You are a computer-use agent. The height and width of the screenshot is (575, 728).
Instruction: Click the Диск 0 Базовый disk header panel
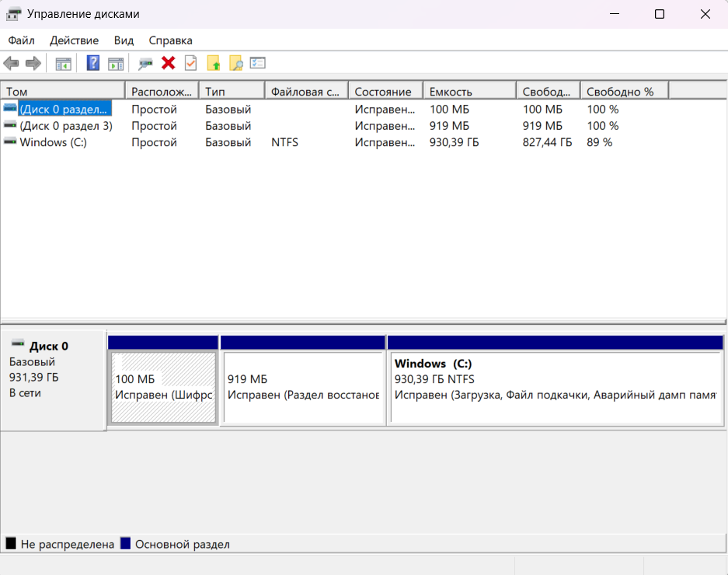(54, 380)
